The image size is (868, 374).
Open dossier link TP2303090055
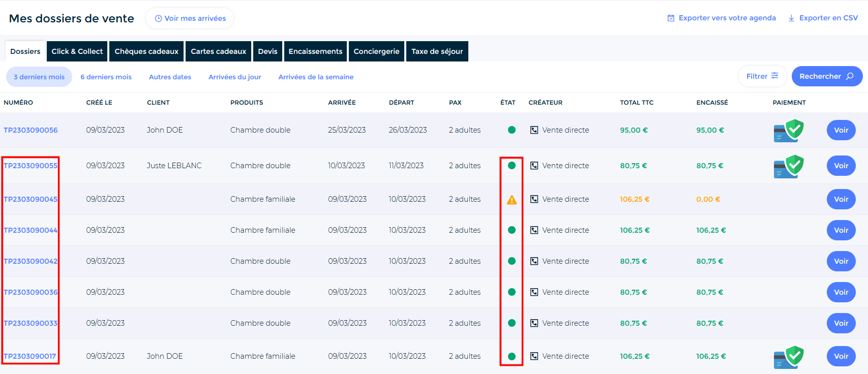[31, 166]
